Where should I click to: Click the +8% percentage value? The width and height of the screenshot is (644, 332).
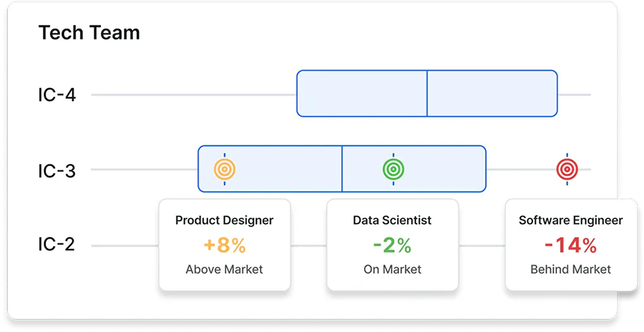(225, 246)
